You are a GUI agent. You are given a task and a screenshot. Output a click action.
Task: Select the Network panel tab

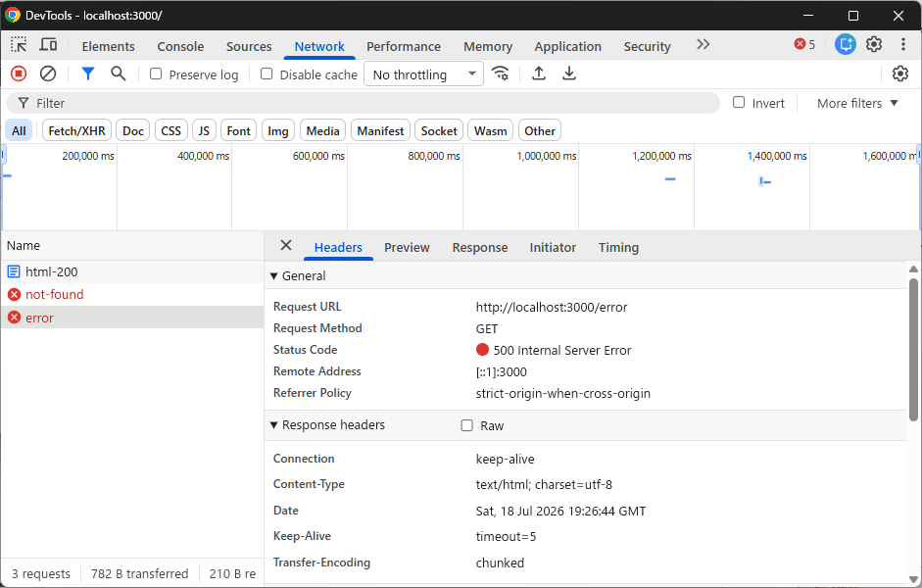point(319,46)
